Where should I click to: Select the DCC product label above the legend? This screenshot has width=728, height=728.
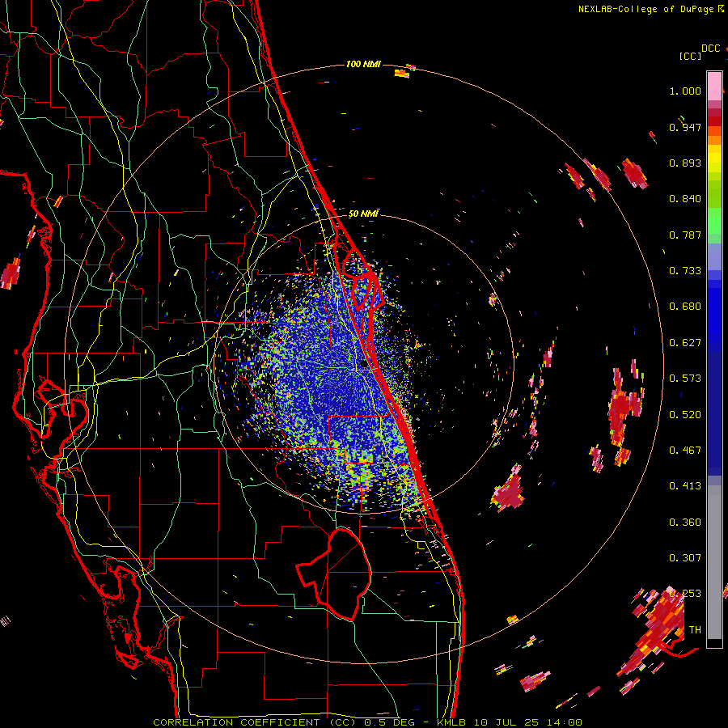(x=711, y=49)
